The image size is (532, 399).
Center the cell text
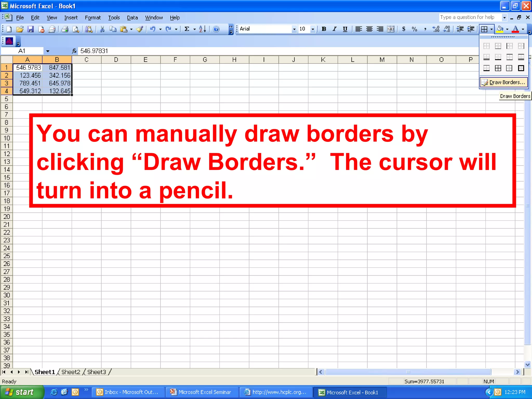369,29
